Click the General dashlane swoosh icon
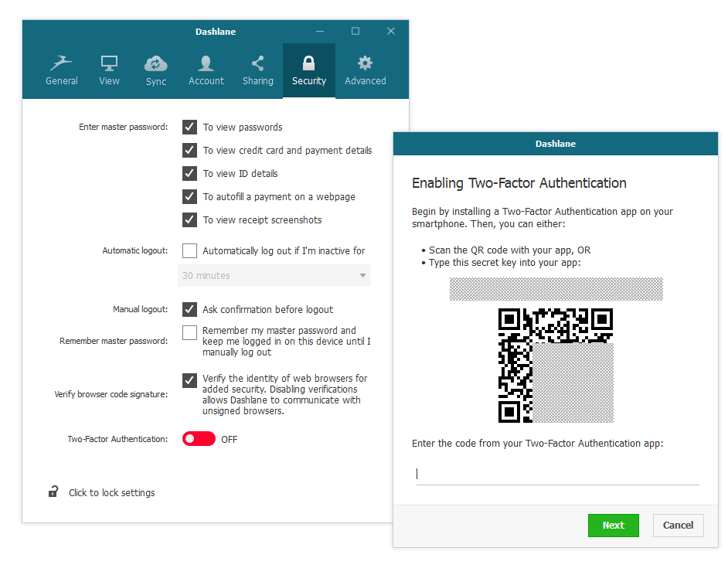The image size is (728, 575). tap(61, 64)
